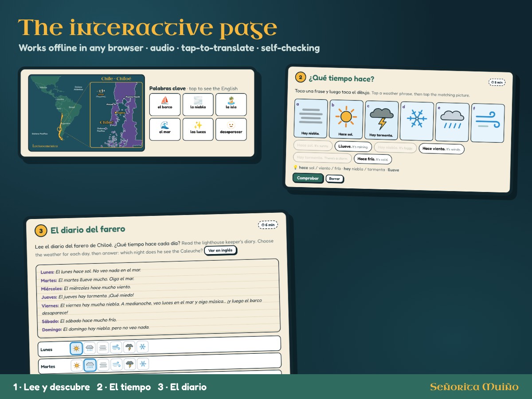Tap the 'el mar' vocabulary card

pyautogui.click(x=165, y=129)
